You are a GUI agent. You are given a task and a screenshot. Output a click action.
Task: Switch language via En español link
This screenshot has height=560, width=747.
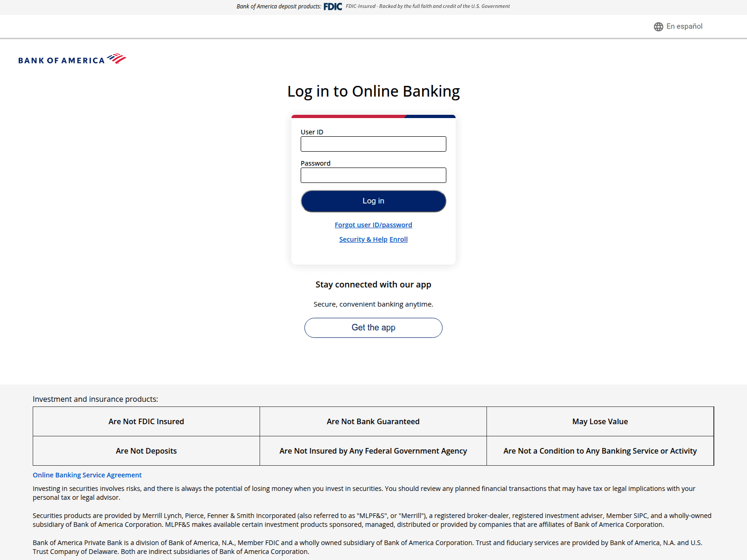pyautogui.click(x=684, y=27)
